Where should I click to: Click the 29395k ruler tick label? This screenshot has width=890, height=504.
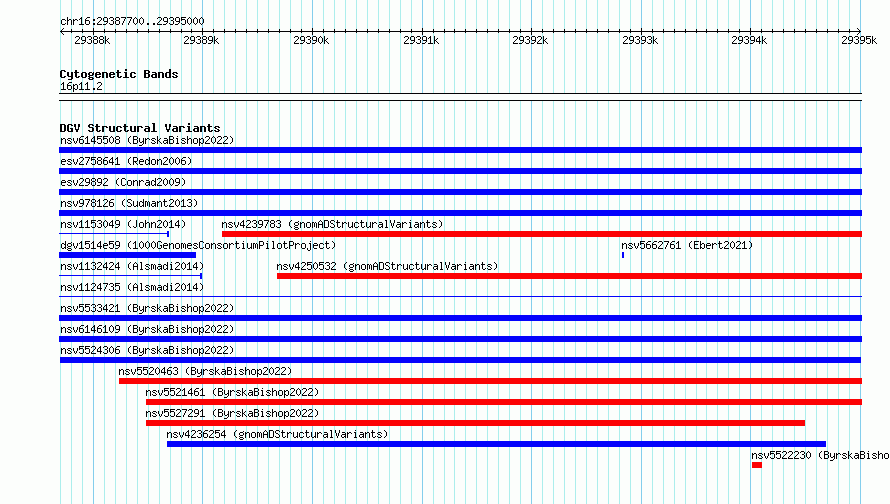tap(859, 40)
